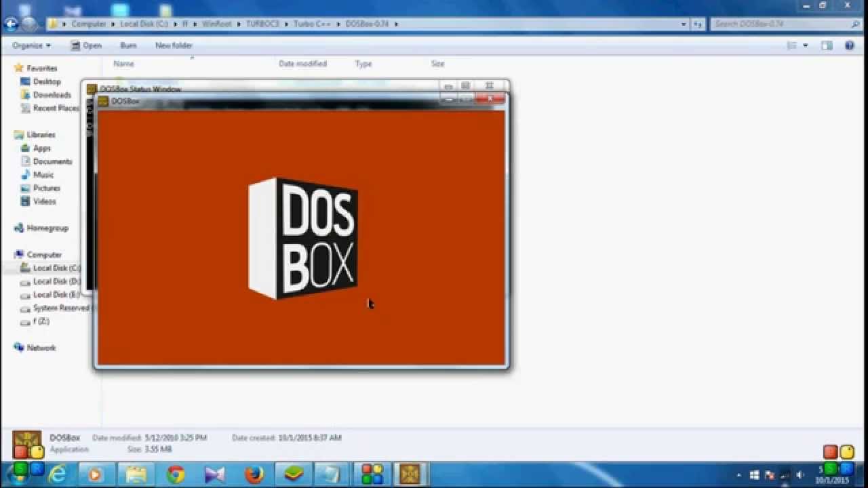Click the colorful four-square taskbar app
This screenshot has height=488, width=868.
(x=372, y=474)
